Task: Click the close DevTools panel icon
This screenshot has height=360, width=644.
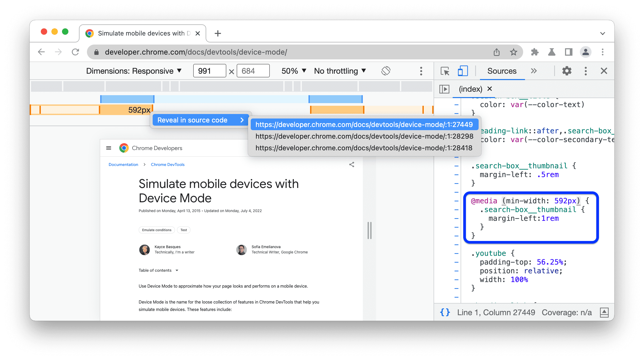Action: click(x=604, y=71)
